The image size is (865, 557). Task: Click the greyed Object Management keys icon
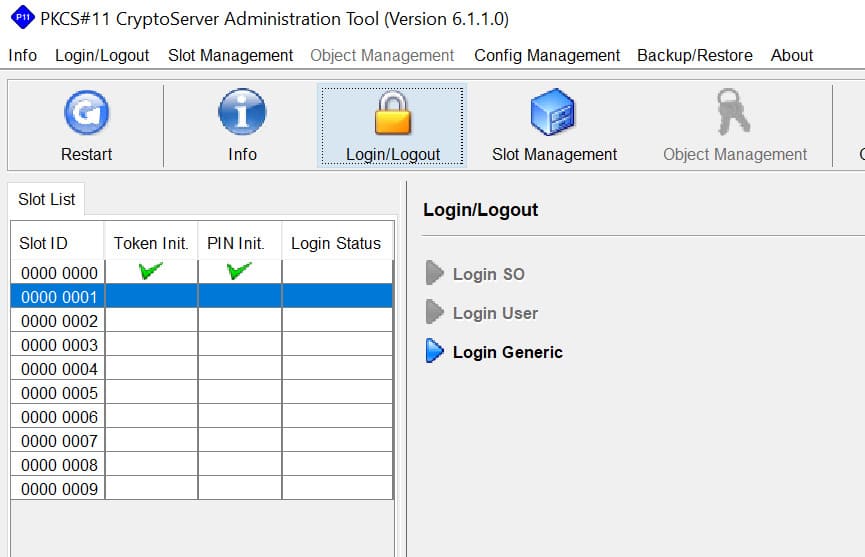tap(733, 112)
